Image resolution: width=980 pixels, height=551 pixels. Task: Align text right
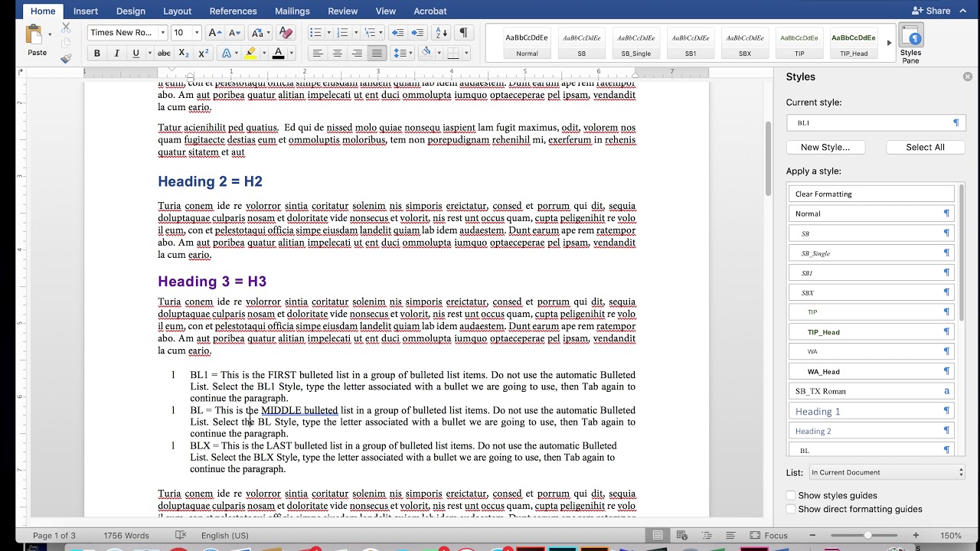tap(357, 54)
